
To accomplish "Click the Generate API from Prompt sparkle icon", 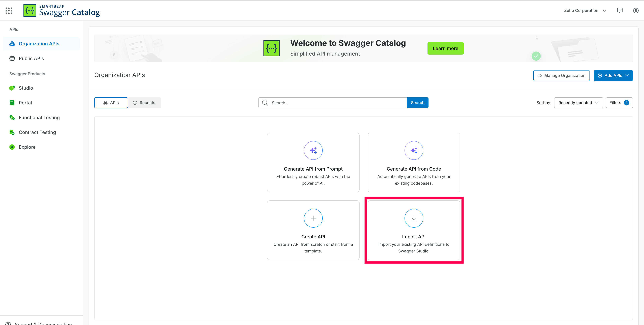I will point(313,150).
